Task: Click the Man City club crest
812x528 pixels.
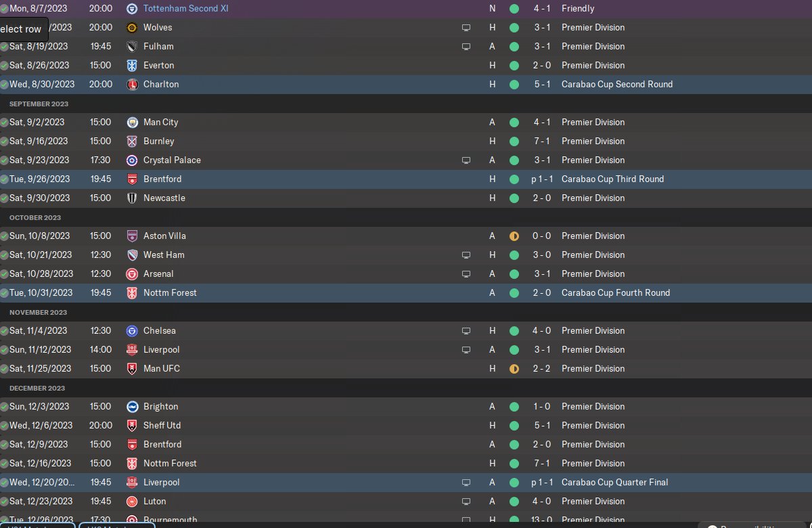Action: pyautogui.click(x=132, y=123)
